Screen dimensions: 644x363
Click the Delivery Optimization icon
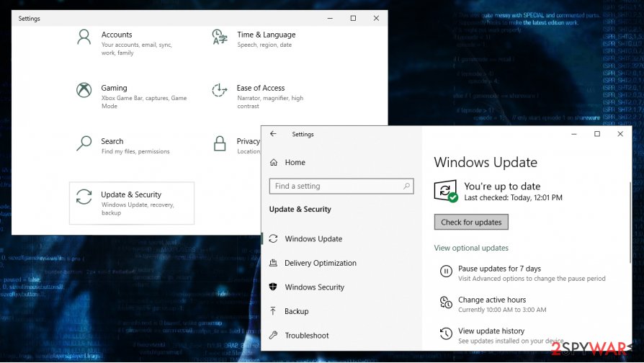point(273,263)
